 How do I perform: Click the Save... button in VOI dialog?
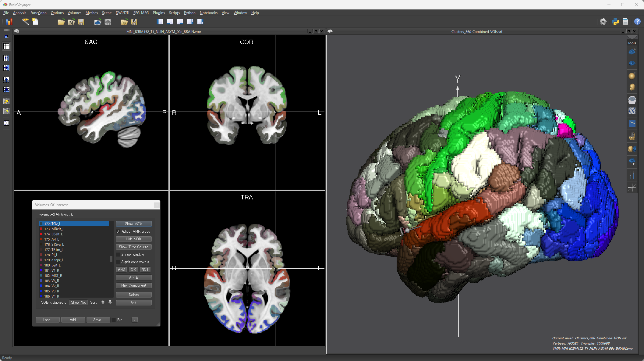coord(98,320)
